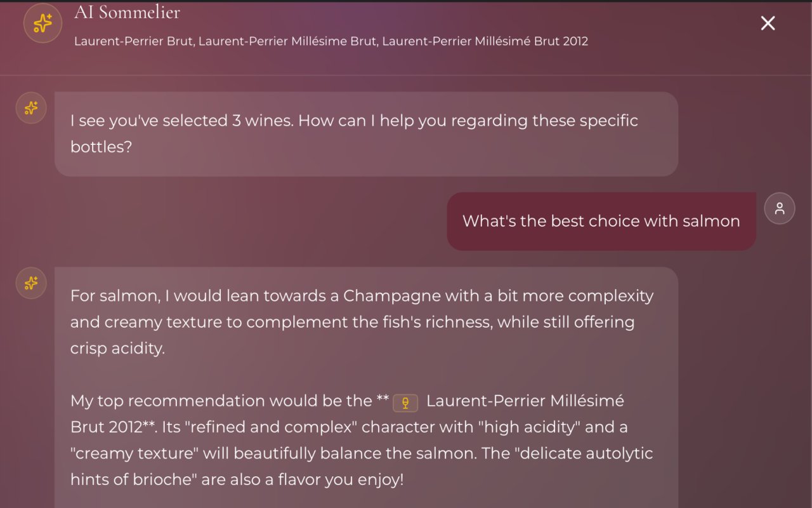
Task: Click the user's salmon question bubble
Action: (600, 221)
